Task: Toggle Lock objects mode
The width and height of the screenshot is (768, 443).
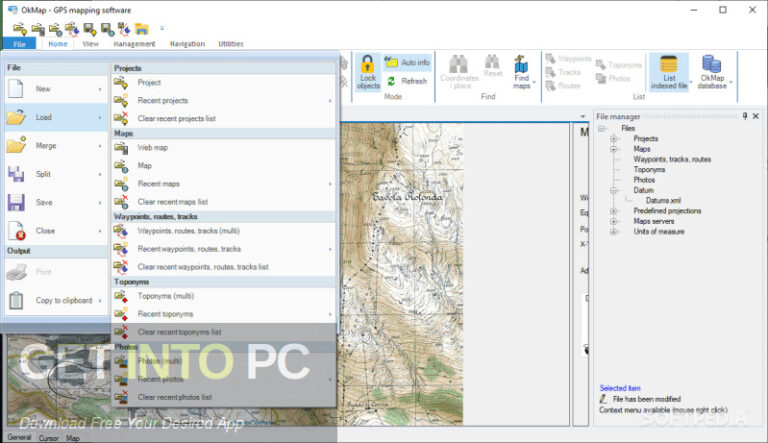Action: pyautogui.click(x=368, y=72)
